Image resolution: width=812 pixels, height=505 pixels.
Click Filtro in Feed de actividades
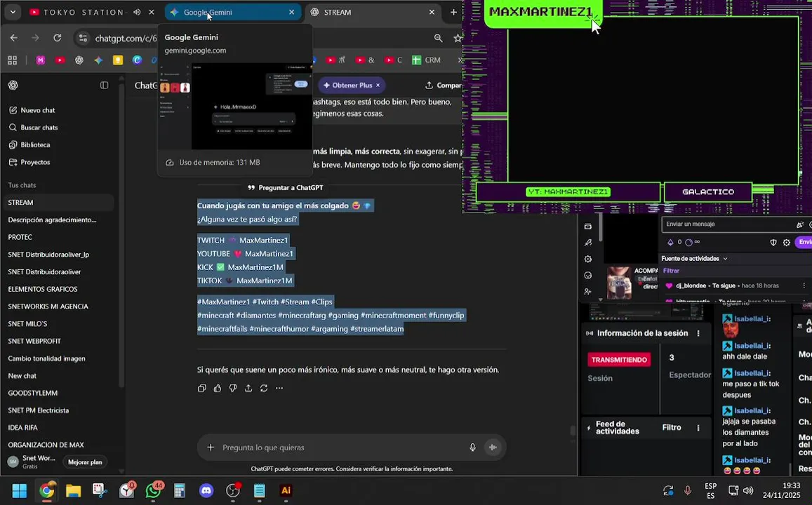tap(672, 427)
